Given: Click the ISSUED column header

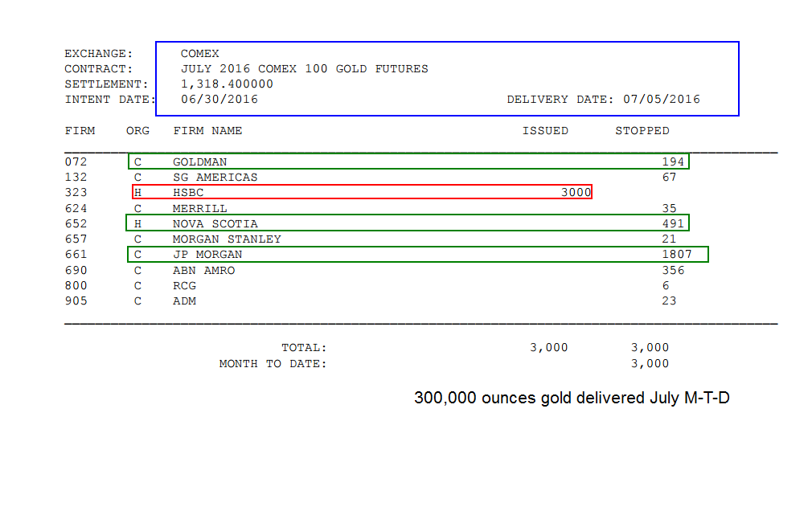Looking at the screenshot, I should click(545, 131).
